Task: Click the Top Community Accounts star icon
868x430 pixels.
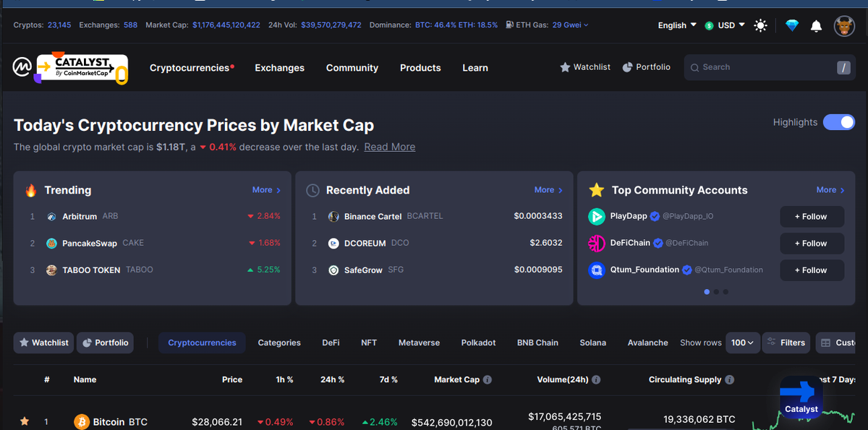Action: click(x=596, y=190)
